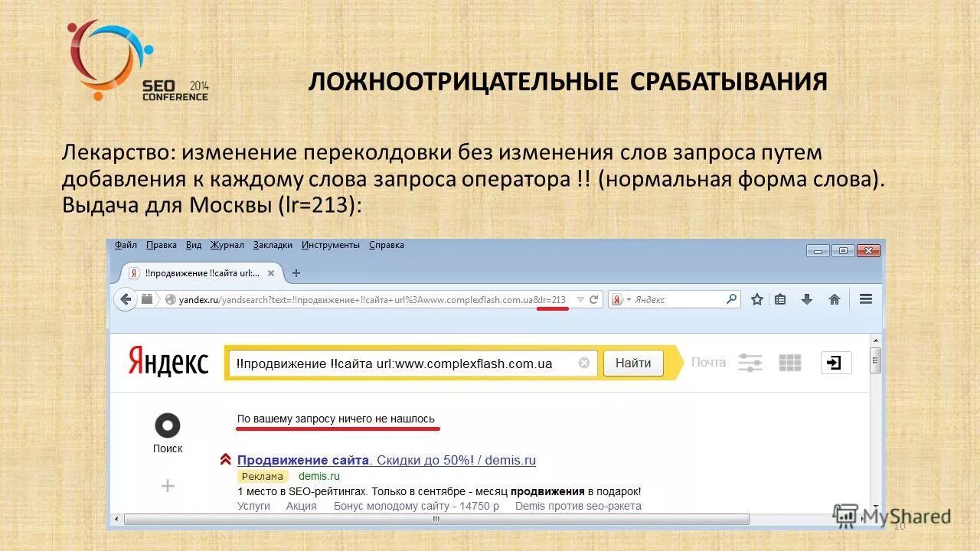Open the Справка menu
This screenshot has height=551, width=980.
pos(386,245)
